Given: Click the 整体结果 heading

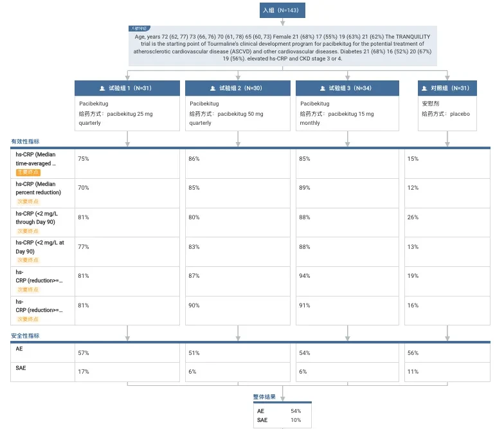Looking at the screenshot, I should 264,396.
